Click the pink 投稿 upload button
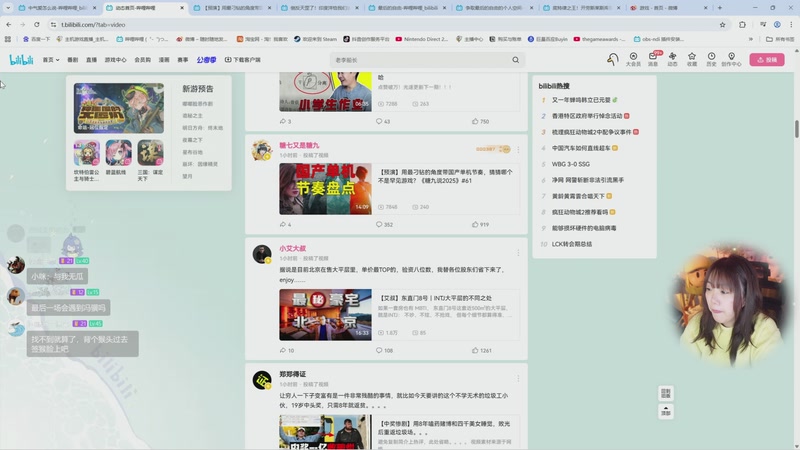Screen dimensions: 800x450 pos(767,60)
